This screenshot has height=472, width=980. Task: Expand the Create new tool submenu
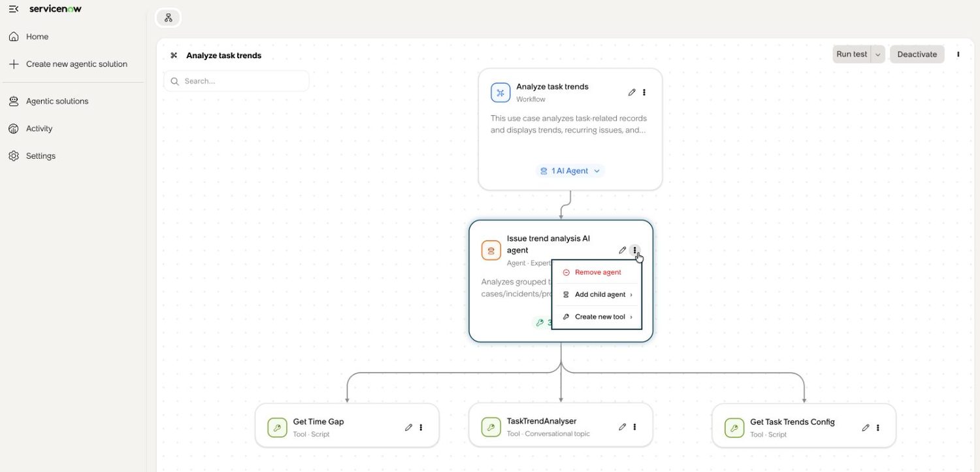[597, 317]
